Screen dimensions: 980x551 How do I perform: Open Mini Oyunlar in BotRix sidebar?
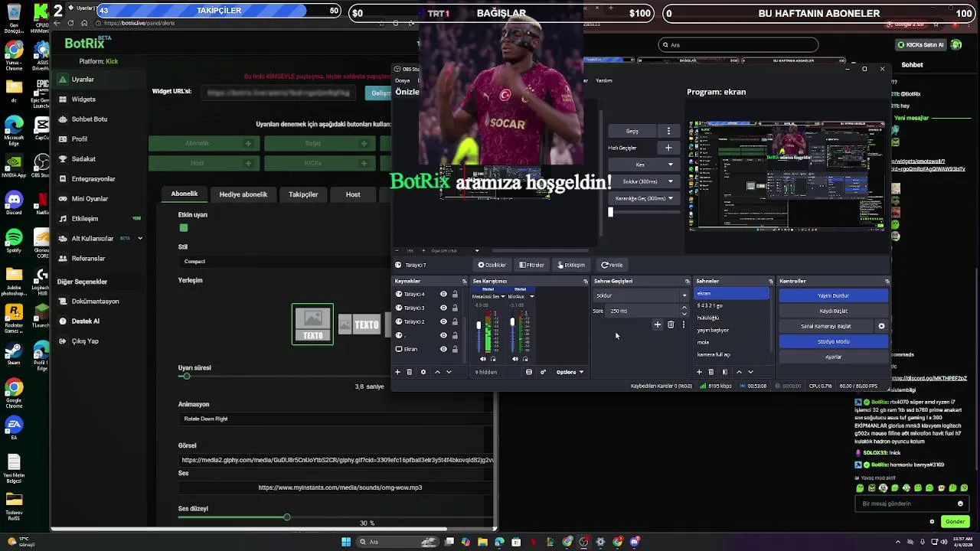(90, 199)
